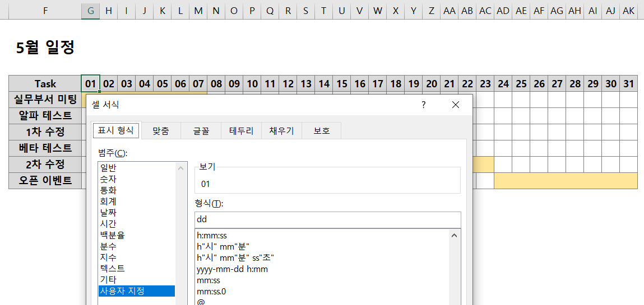
Task: Select the 1차 수정 row label
Action: pos(45,132)
